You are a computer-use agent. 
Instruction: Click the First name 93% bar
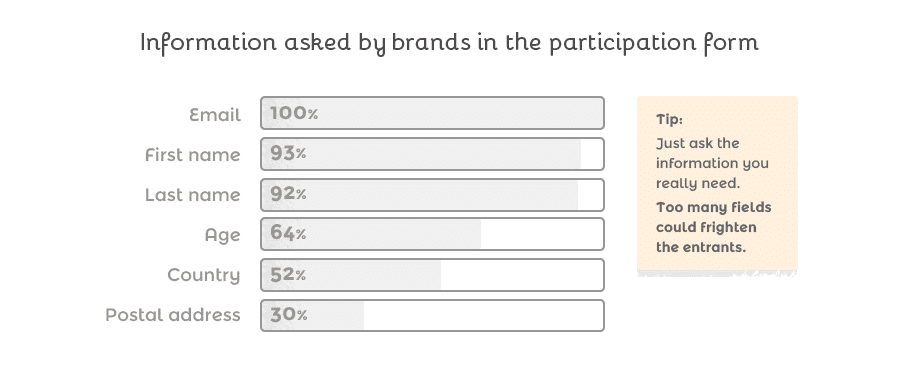[x=432, y=154]
